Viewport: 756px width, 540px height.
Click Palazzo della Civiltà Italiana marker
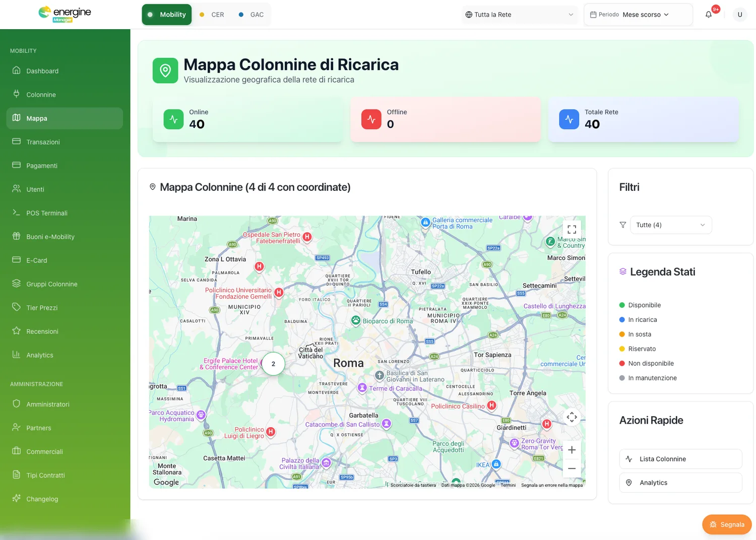[x=326, y=463]
